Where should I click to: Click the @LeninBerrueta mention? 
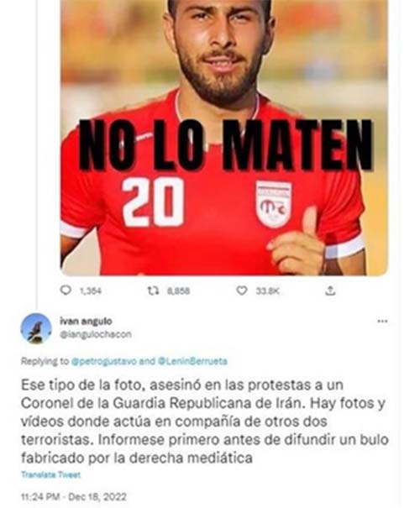(192, 361)
